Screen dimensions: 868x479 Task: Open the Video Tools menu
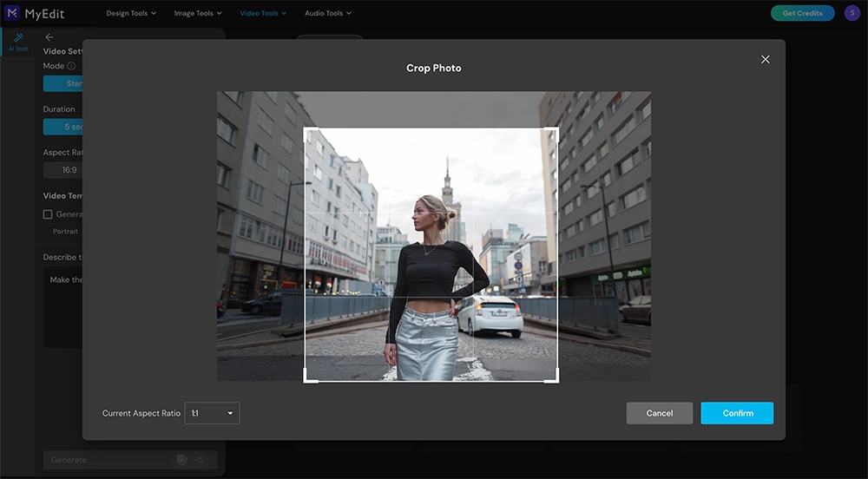tap(263, 13)
